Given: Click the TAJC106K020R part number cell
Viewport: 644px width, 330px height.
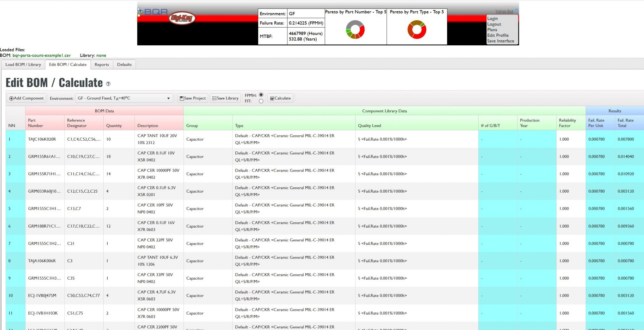Looking at the screenshot, I should (42, 139).
